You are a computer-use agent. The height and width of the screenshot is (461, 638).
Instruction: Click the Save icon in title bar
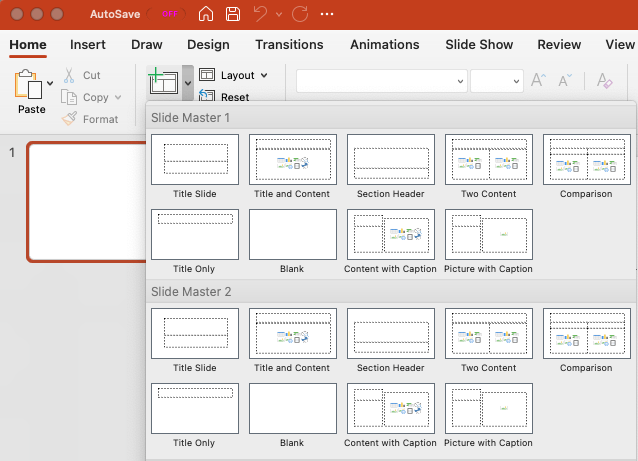click(233, 15)
